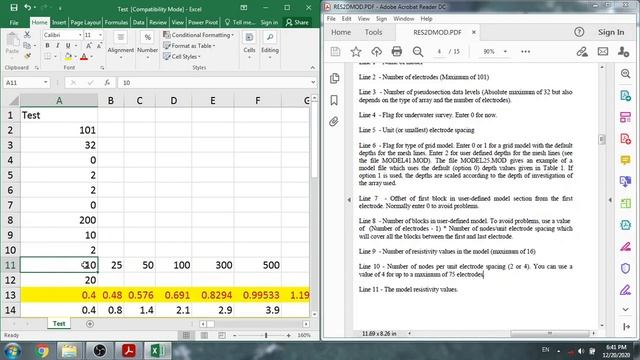Image resolution: width=640 pixels, height=360 pixels.
Task: Upload the PDF to cloud
Action: pyautogui.click(x=376, y=51)
